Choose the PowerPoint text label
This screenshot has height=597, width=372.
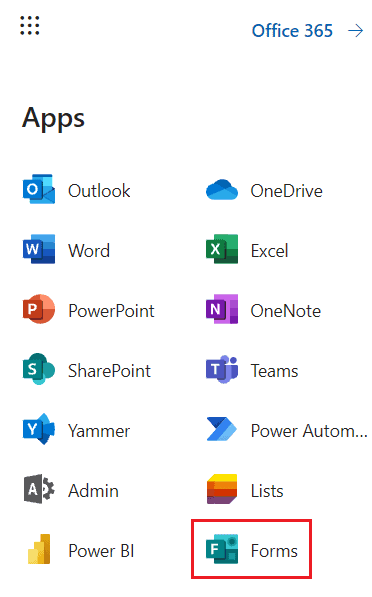112,311
